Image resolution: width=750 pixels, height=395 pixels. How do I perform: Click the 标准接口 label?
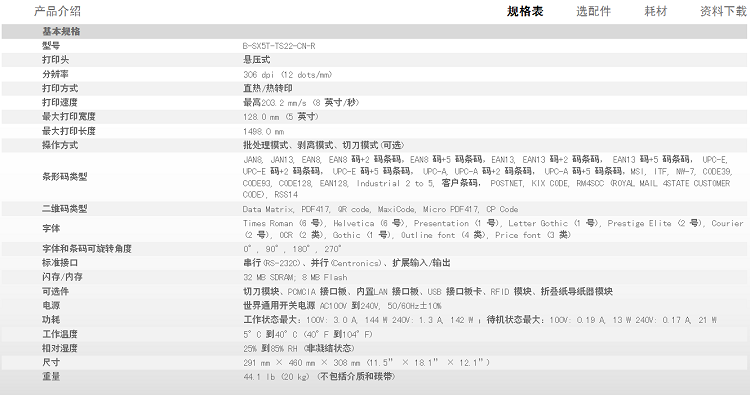[60, 263]
